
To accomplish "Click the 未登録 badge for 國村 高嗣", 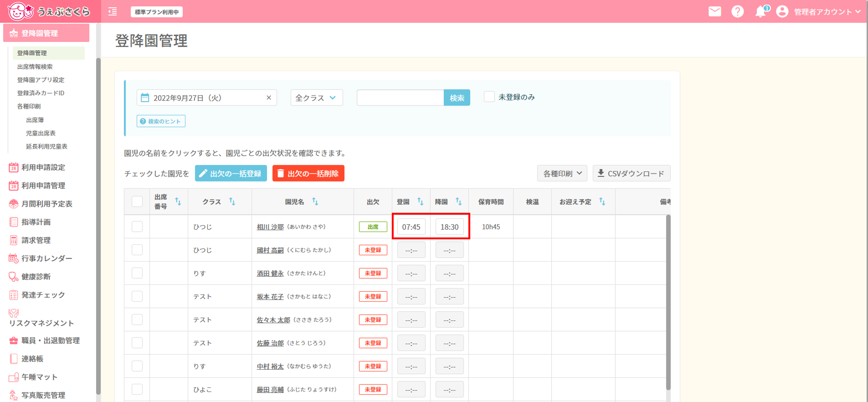I will 373,250.
